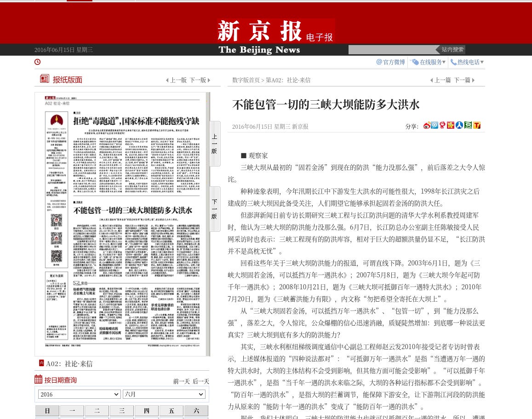532x419 pixels.
Task: Click vertical 下一版 side tab
Action: [x=215, y=209]
